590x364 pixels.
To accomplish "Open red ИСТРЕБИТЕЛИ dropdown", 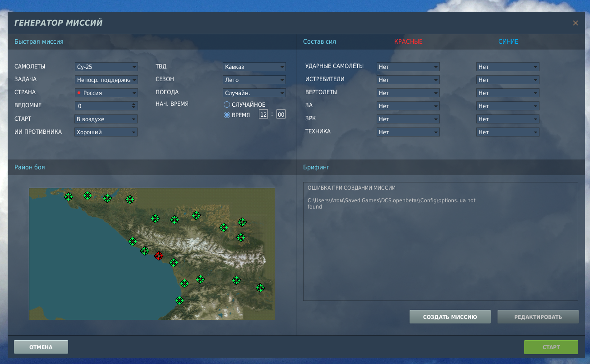I will point(408,80).
